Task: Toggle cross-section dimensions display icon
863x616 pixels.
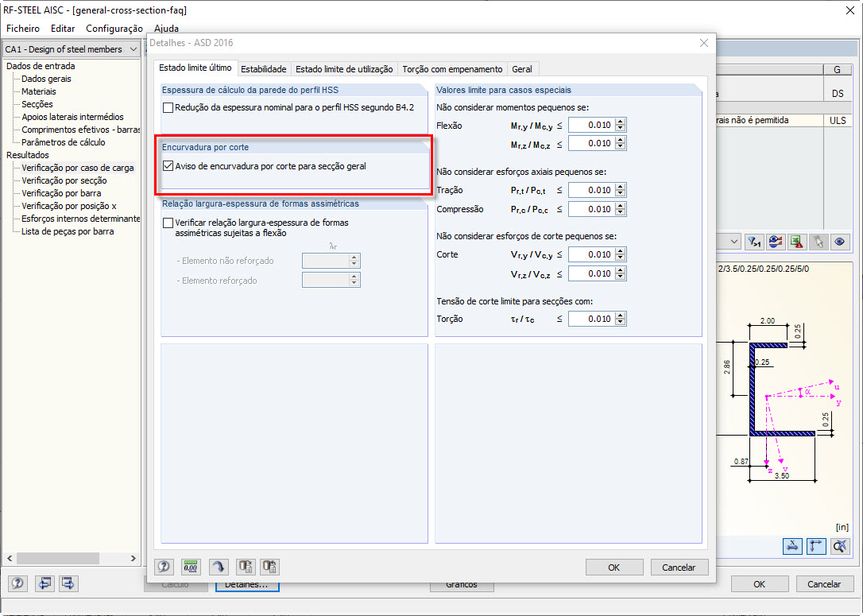Action: tap(792, 546)
